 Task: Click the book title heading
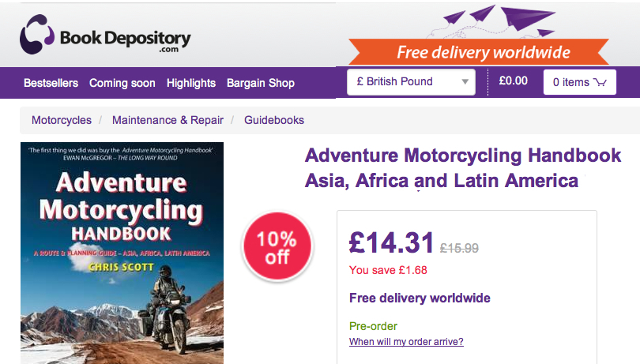click(442, 167)
